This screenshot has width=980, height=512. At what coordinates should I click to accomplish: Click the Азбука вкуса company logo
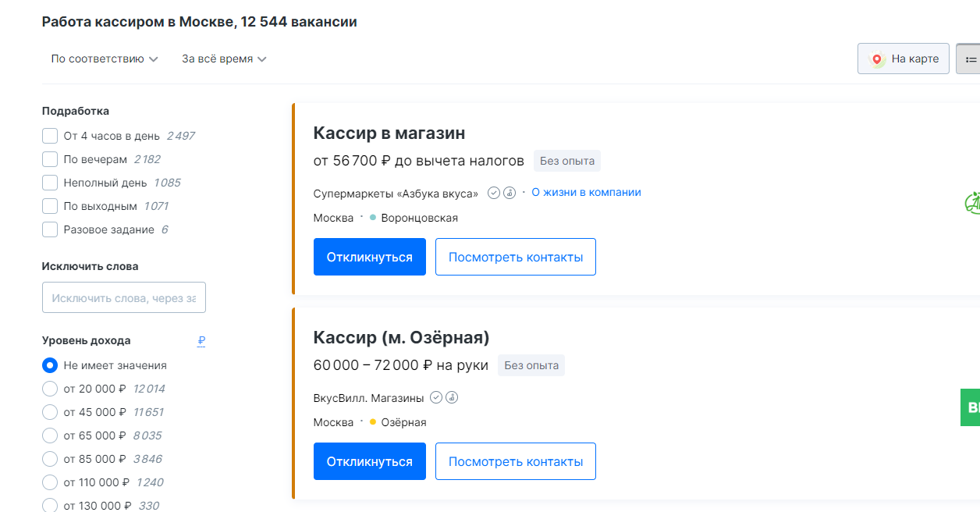(x=971, y=203)
